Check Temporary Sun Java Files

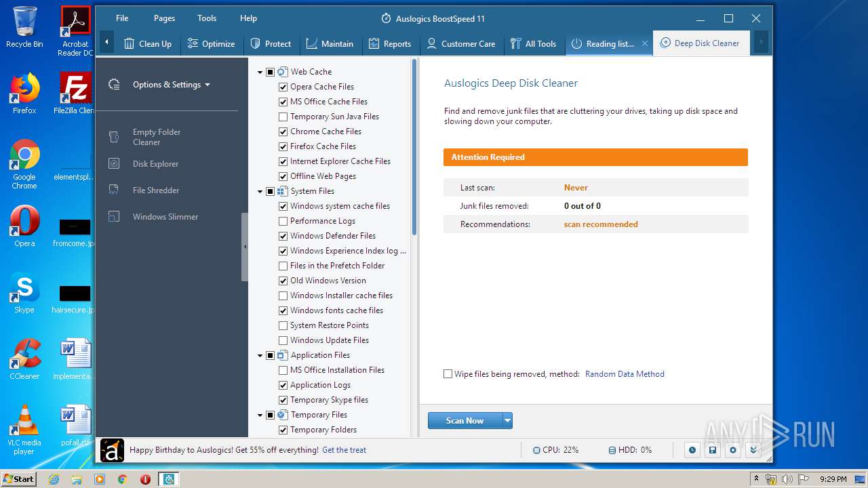(283, 117)
